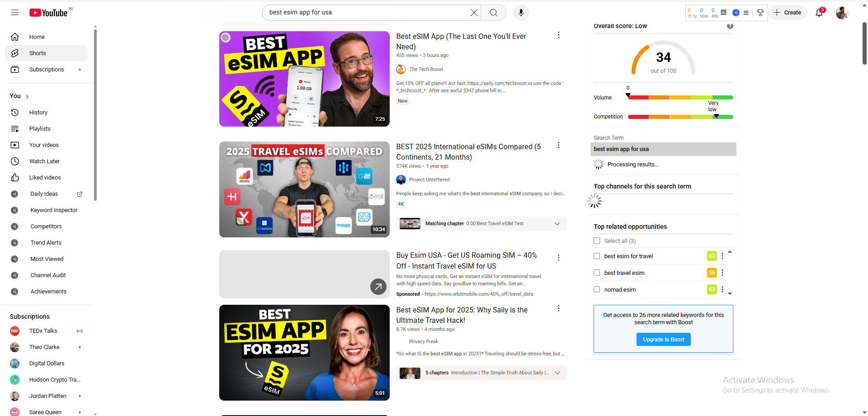Expand the 5 chapters dropdown chevron
The width and height of the screenshot is (868, 416).
pyautogui.click(x=557, y=373)
